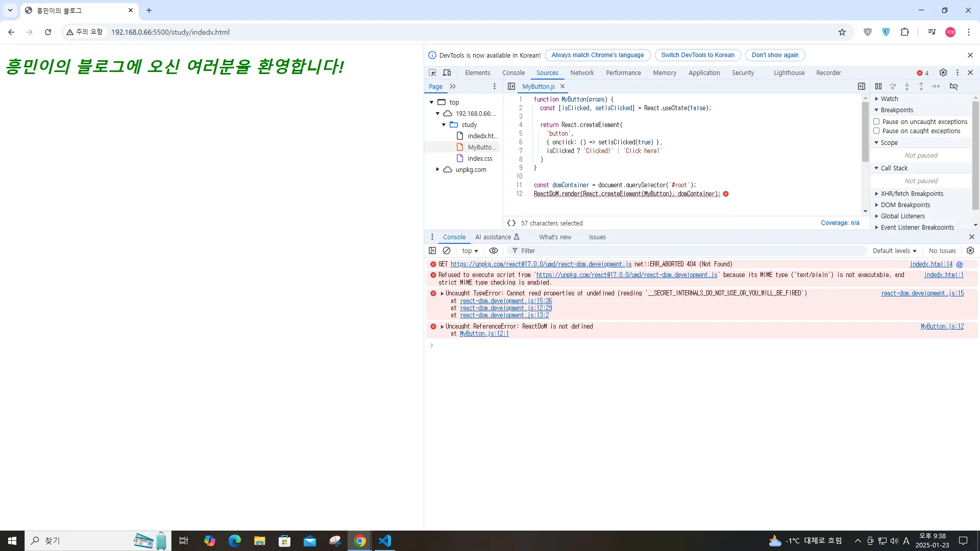Open console settings gear
This screenshot has height=551, width=980.
coord(970,251)
